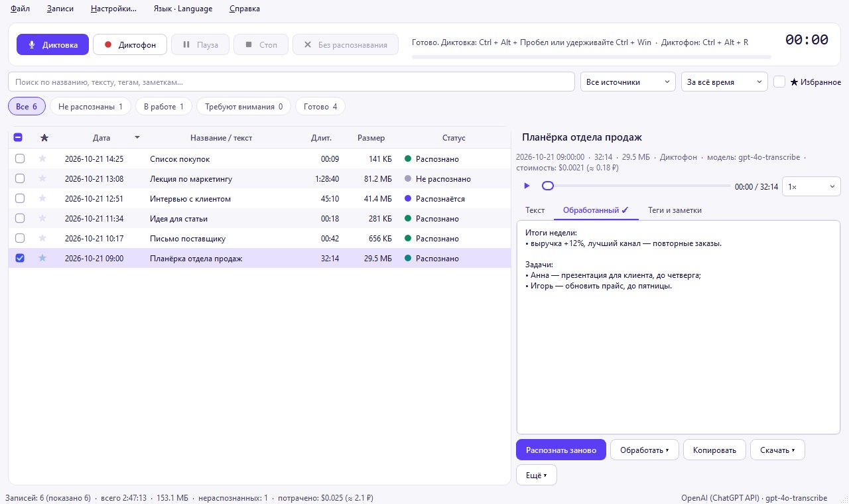Toggle the select-all checkbox in table header

(19, 138)
